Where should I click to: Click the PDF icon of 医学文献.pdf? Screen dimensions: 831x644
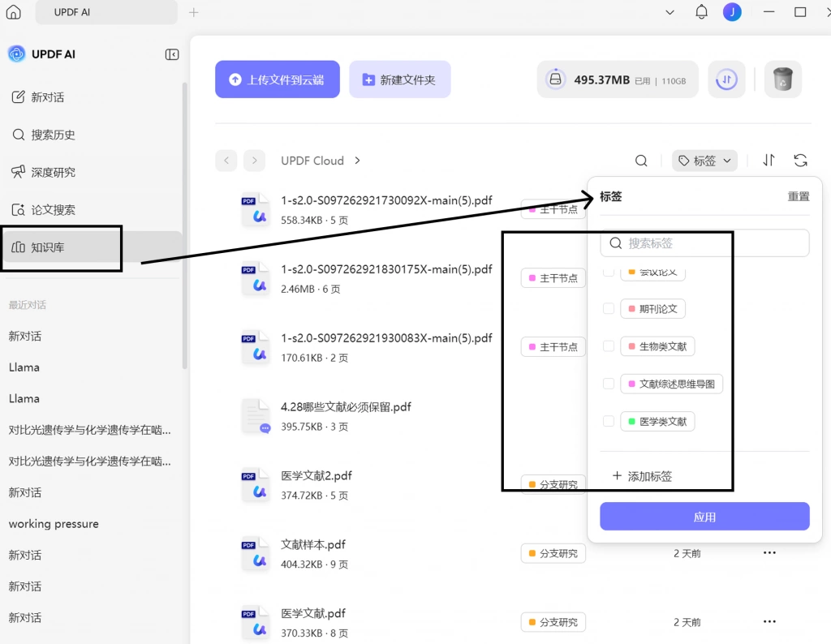tap(254, 622)
